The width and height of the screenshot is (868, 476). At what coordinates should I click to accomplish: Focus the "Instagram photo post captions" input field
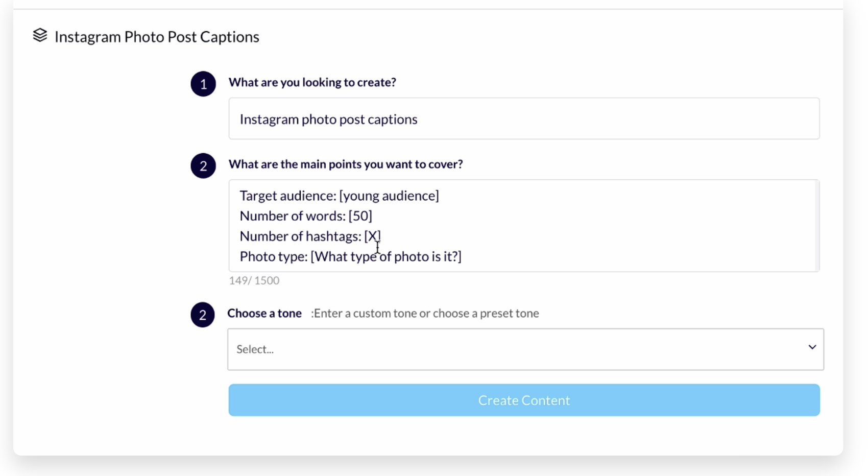(x=524, y=119)
